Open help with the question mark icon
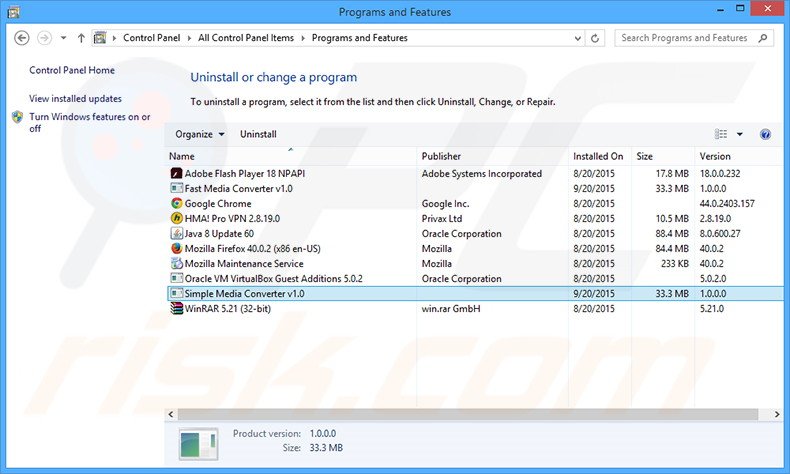Image resolution: width=790 pixels, height=474 pixels. coord(765,134)
